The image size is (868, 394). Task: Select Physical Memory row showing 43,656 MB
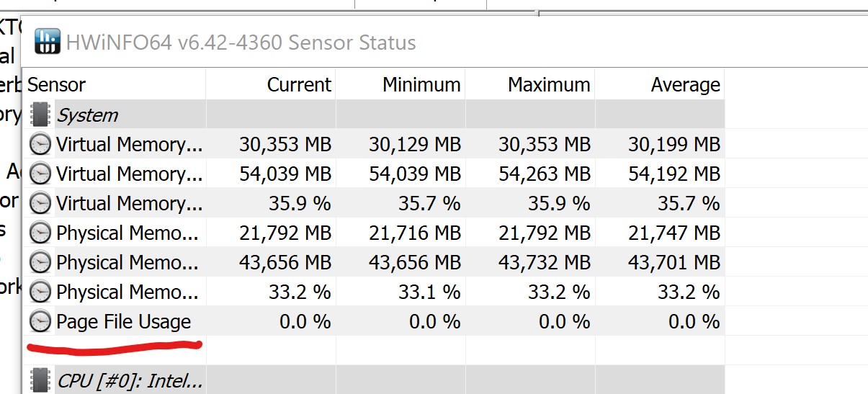pos(374,262)
